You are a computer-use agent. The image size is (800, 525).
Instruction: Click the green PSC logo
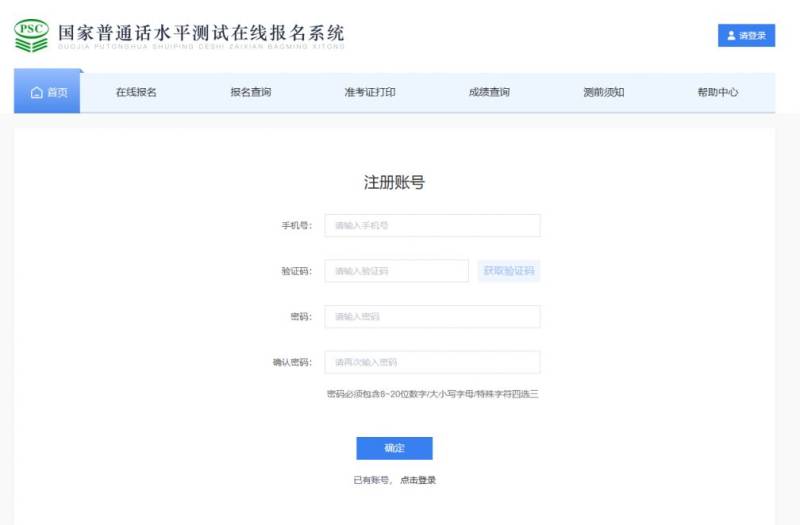[x=30, y=35]
